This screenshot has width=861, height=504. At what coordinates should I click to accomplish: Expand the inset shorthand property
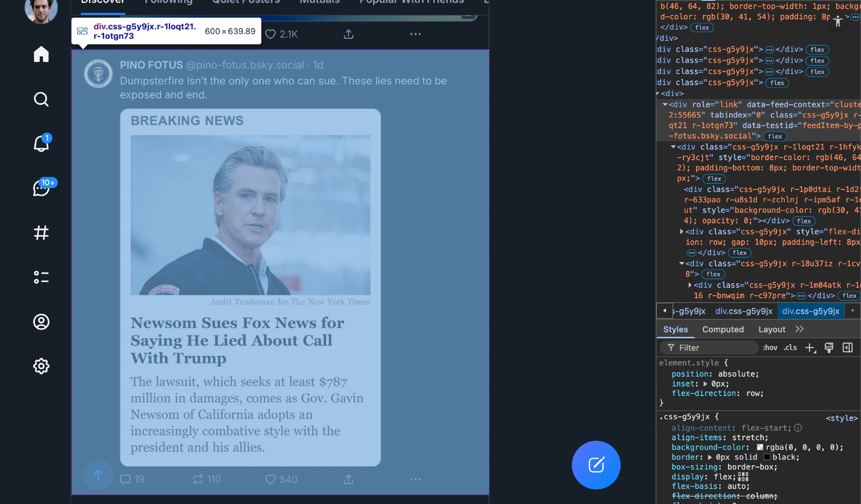[705, 384]
